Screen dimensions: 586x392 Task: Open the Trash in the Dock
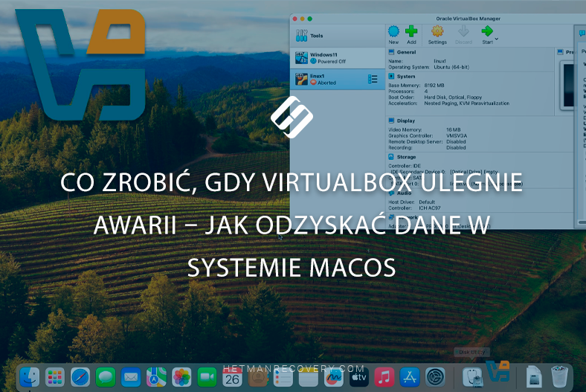coord(559,376)
